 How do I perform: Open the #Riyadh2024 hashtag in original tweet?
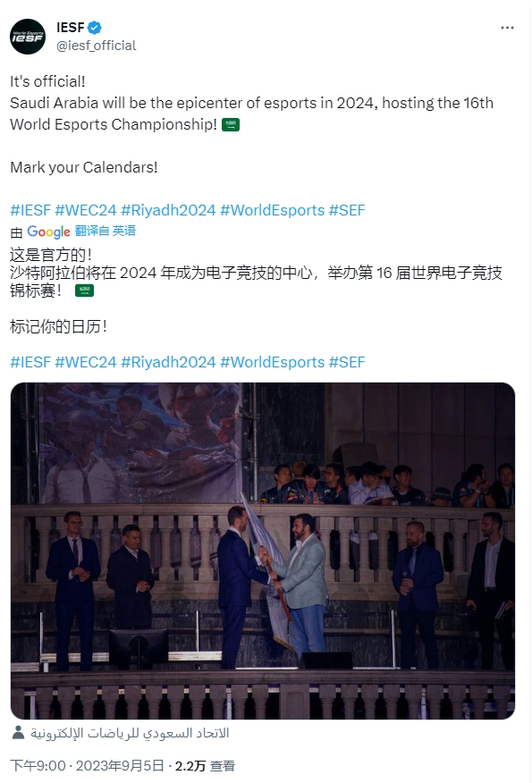168,210
